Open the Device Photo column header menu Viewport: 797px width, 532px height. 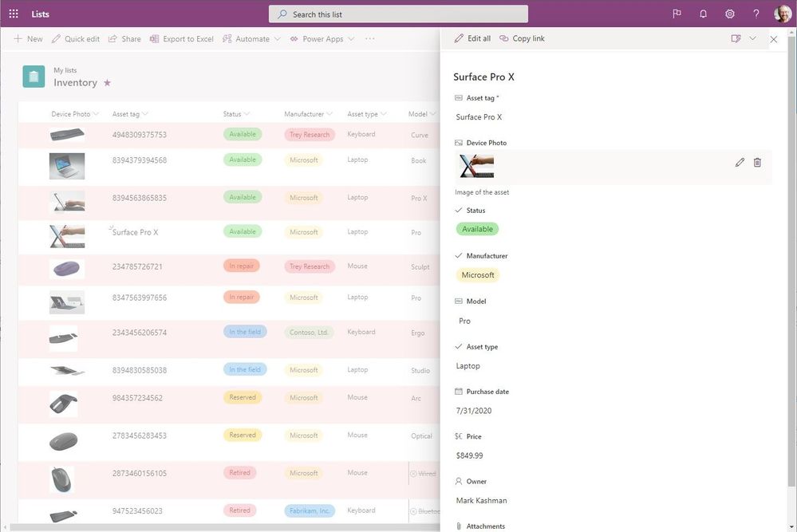click(75, 114)
